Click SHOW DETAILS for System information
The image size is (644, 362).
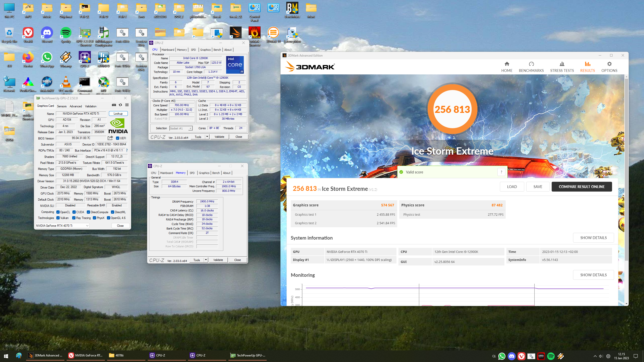593,238
